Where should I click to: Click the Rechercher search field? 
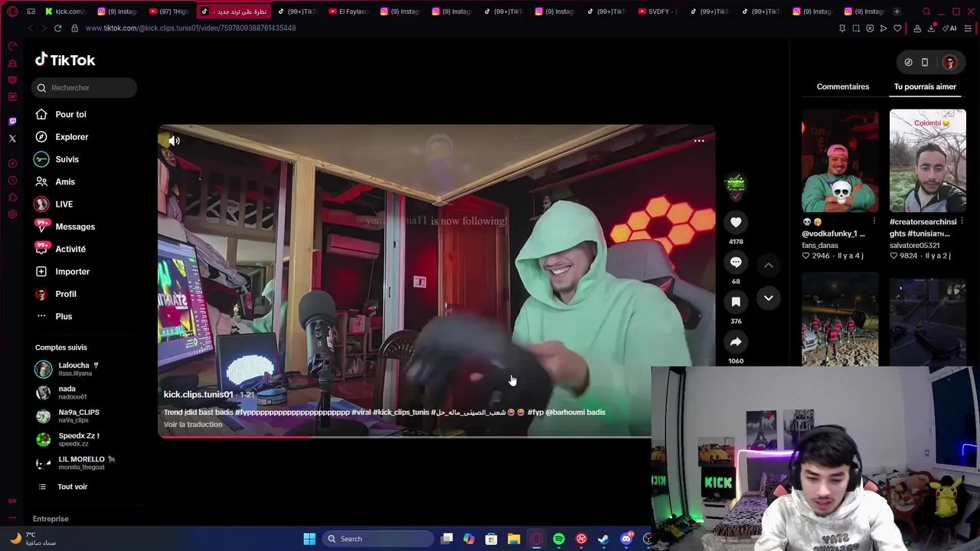click(84, 87)
